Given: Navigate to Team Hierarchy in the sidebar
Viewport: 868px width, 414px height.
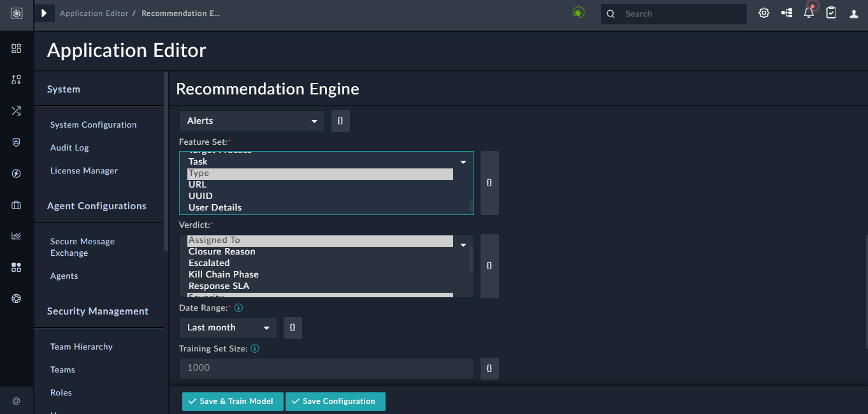Looking at the screenshot, I should click(x=81, y=346).
